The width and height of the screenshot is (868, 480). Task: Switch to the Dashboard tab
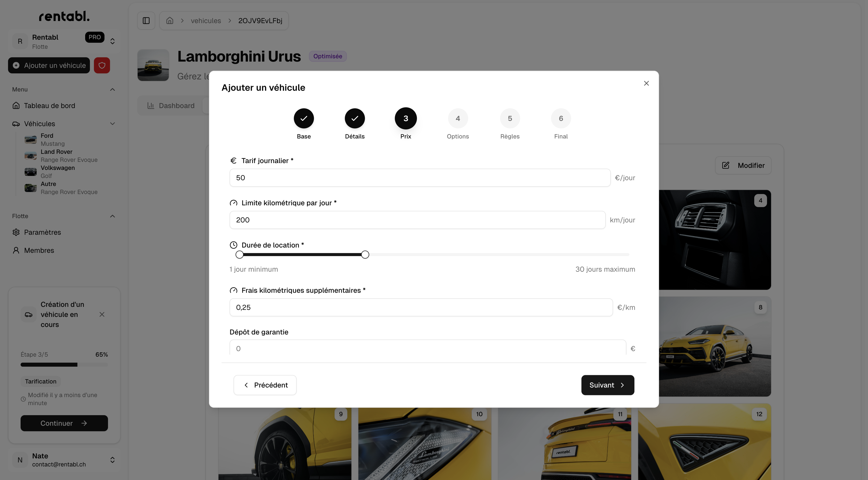(171, 106)
